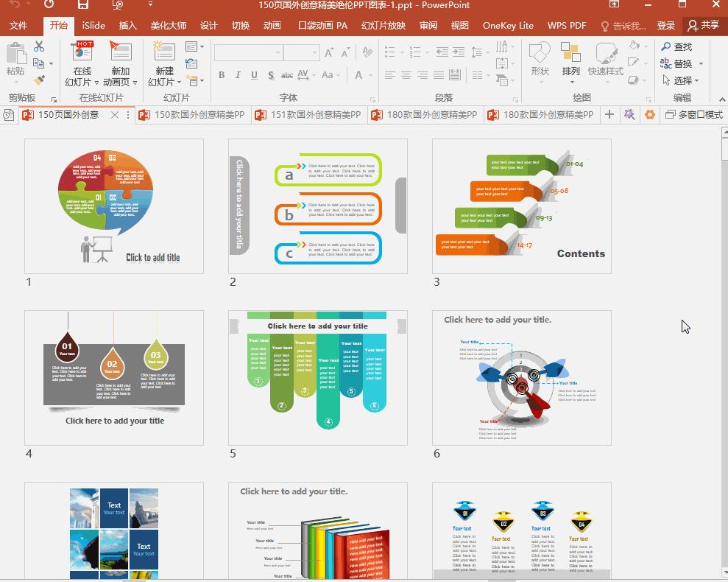The height and width of the screenshot is (582, 728).
Task: Click the vertical scrollbar thumb
Action: coord(725,149)
